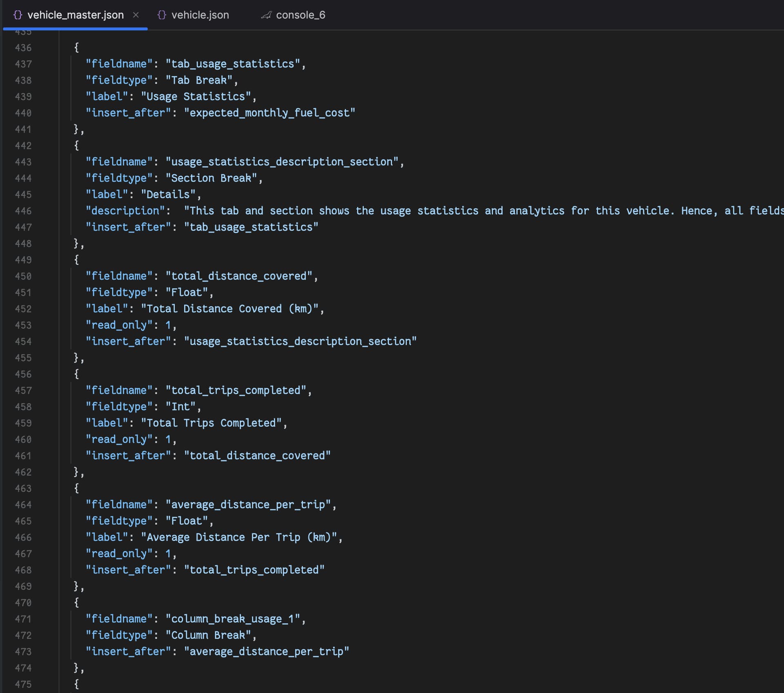Place cursor on "tab_usage_statistics" value

(x=233, y=64)
